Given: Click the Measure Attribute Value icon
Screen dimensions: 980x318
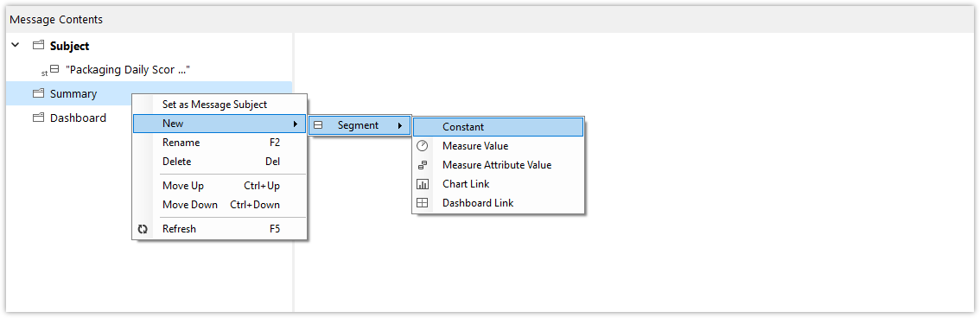Looking at the screenshot, I should click(423, 165).
